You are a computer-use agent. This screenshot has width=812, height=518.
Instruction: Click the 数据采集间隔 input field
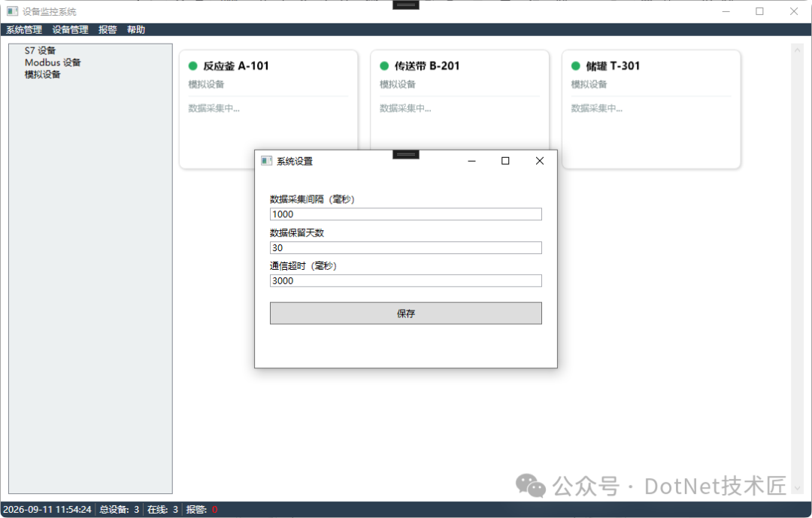point(405,214)
